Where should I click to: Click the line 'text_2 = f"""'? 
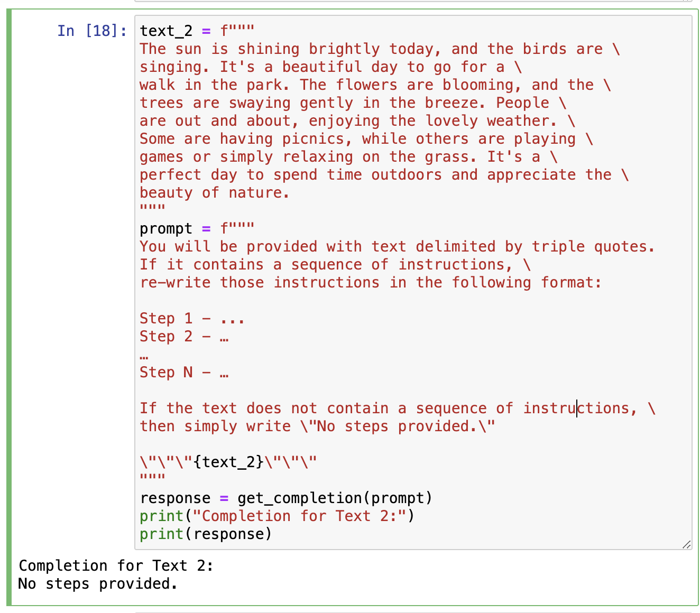(x=197, y=31)
